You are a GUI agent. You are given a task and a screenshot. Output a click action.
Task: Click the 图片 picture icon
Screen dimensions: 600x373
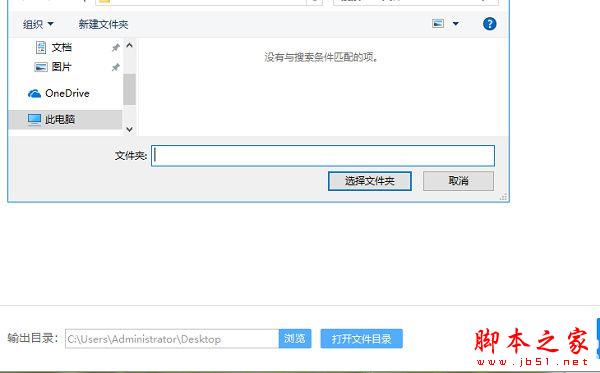coord(41,67)
